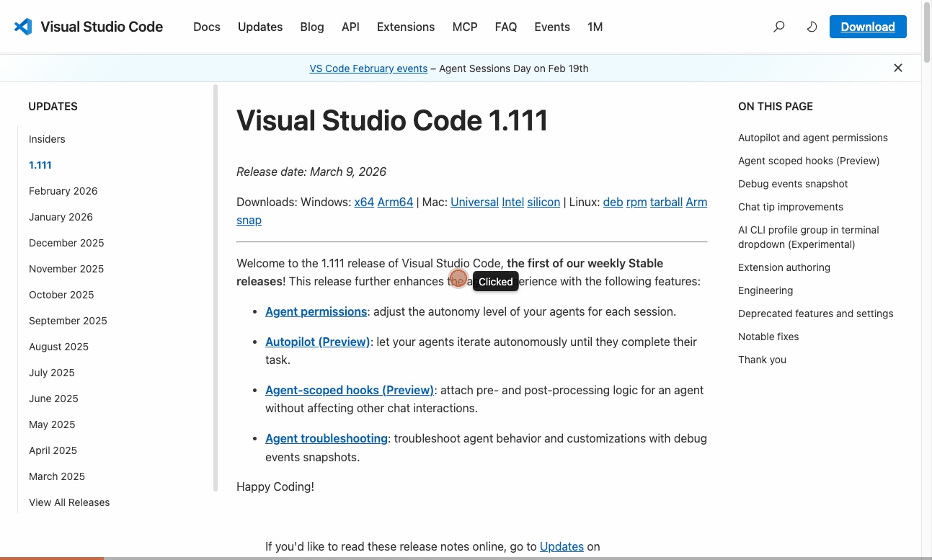Screen dimensions: 932x560
Task: Open the Docs nav item
Action: tap(207, 27)
